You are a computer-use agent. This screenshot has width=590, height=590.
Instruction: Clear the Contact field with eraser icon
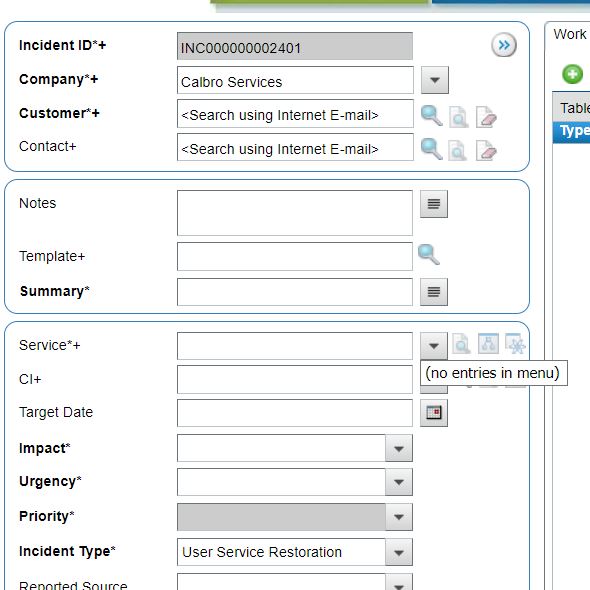point(486,150)
